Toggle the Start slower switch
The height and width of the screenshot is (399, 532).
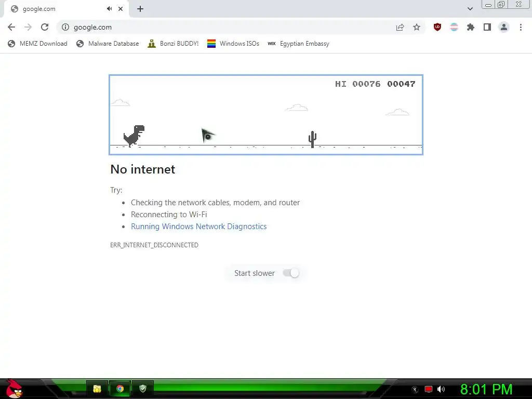pyautogui.click(x=291, y=273)
